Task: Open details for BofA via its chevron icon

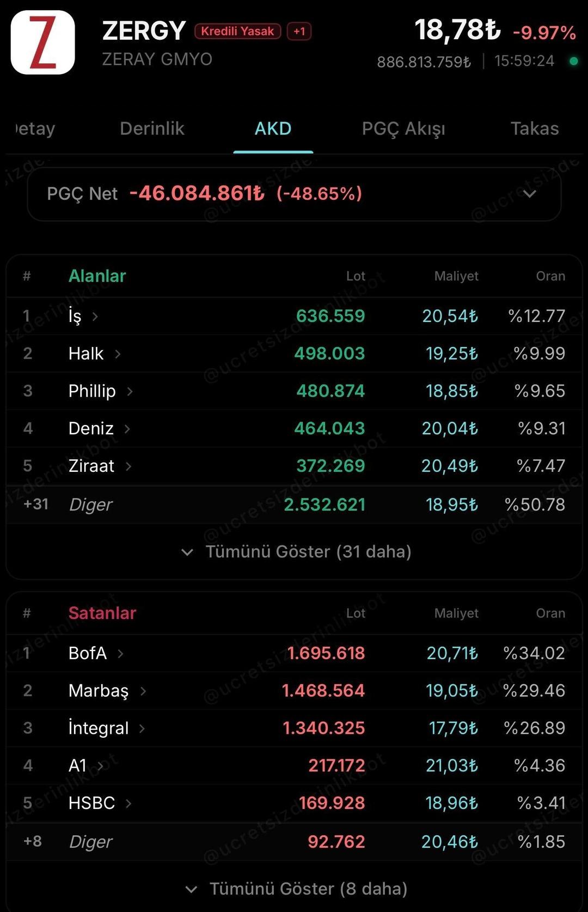Action: (x=120, y=653)
